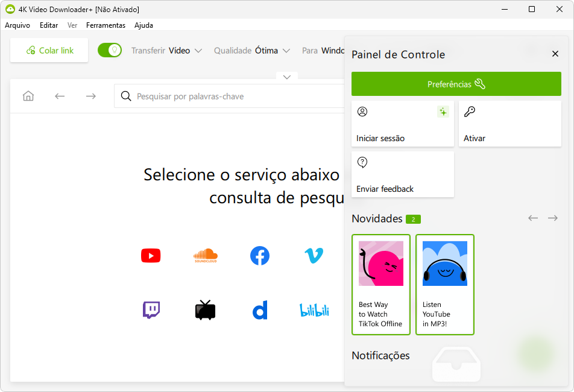Image resolution: width=574 pixels, height=392 pixels.
Task: Click the Novidades heading
Action: tap(377, 218)
